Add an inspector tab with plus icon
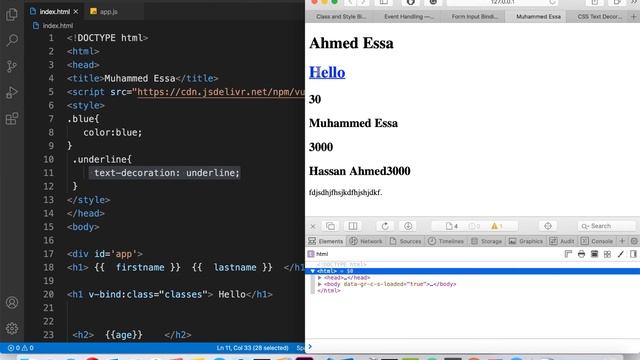The height and width of the screenshot is (360, 640). point(622,241)
